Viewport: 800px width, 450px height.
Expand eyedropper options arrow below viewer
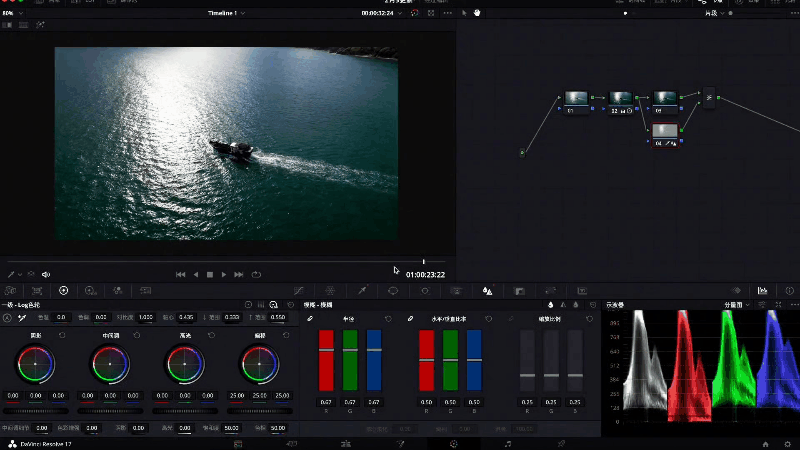20,274
